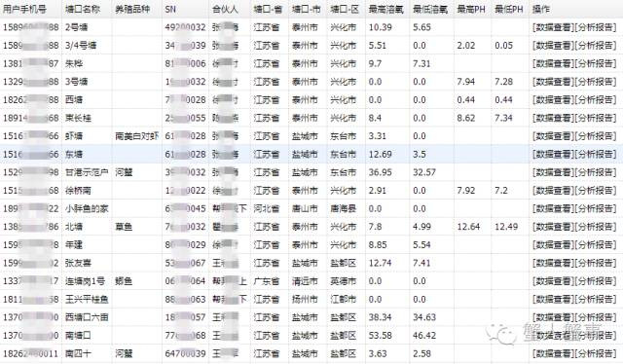Open 分析报告 in the 束长桂 row
Image resolution: width=623 pixels, height=364 pixels.
596,118
